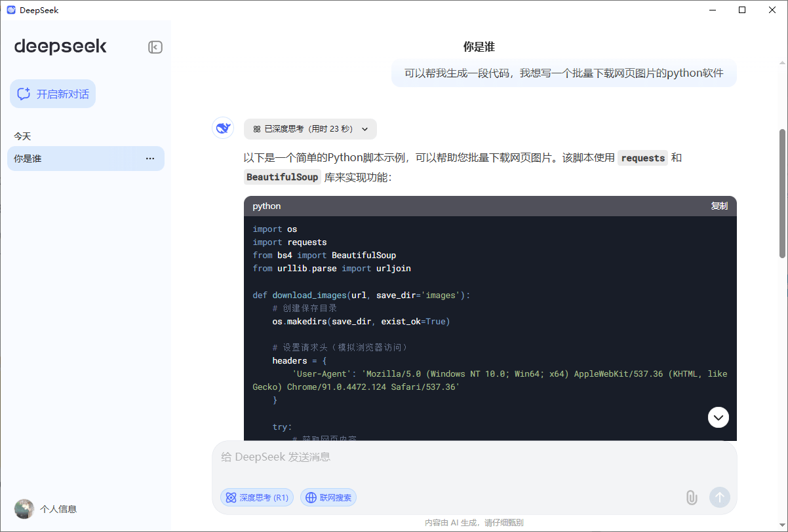
Task: Send the message with the arrow icon
Action: coord(719,497)
